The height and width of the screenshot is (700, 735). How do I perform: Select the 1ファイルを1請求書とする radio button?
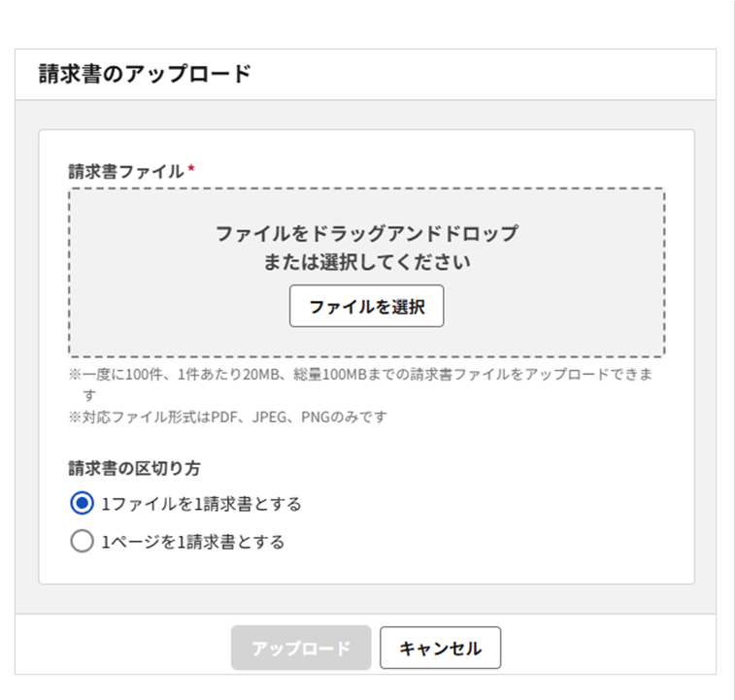(x=83, y=503)
